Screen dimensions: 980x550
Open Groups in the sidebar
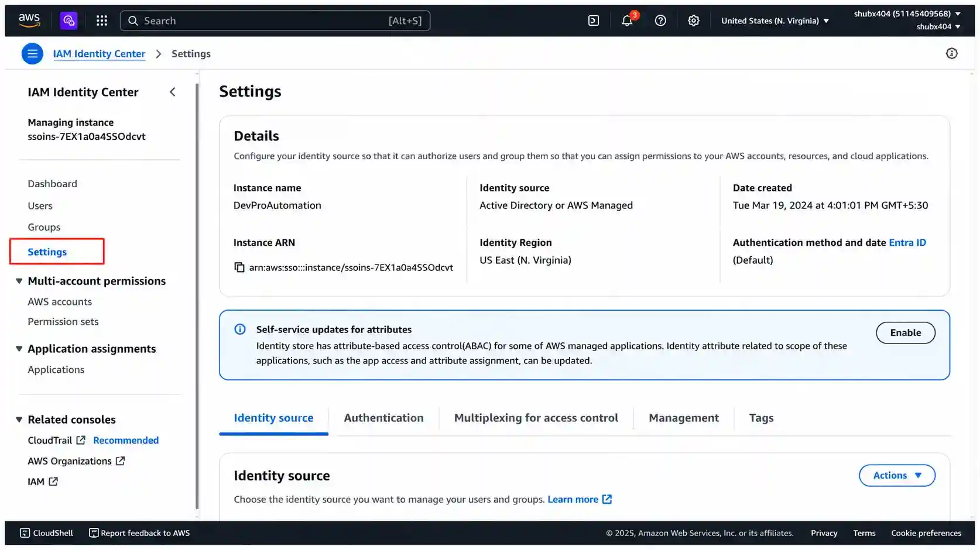click(x=44, y=227)
